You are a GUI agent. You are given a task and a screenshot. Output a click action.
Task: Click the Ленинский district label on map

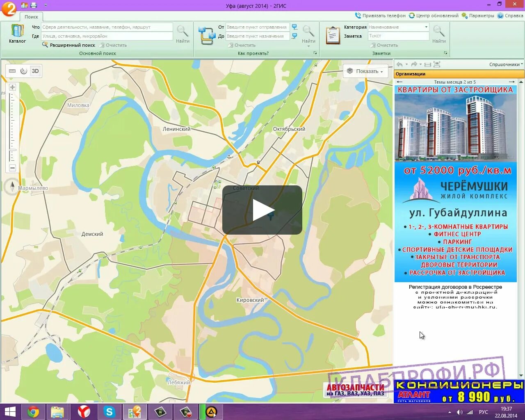(x=176, y=129)
